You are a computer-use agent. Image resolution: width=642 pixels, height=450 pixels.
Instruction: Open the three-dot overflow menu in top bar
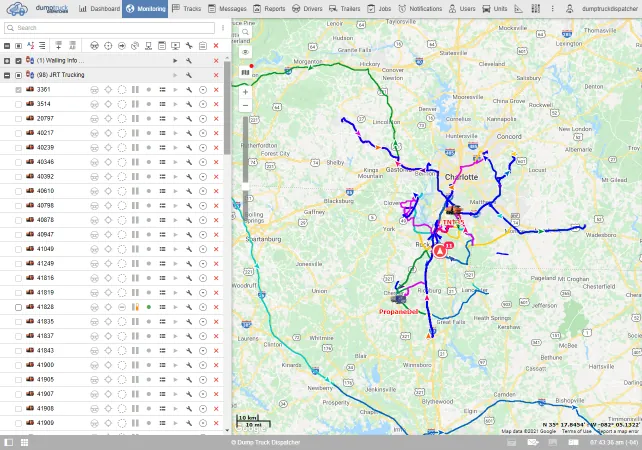coord(552,9)
